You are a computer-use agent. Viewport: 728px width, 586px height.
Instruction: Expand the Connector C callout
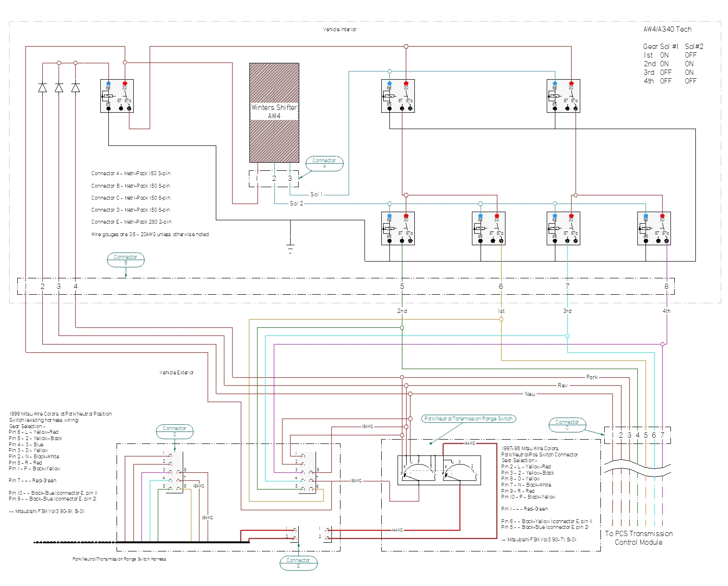coord(568,424)
